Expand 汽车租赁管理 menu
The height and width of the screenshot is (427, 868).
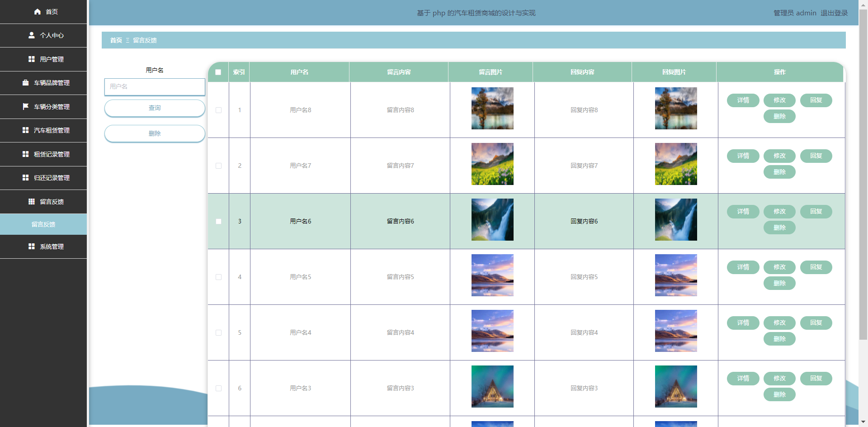(x=43, y=130)
